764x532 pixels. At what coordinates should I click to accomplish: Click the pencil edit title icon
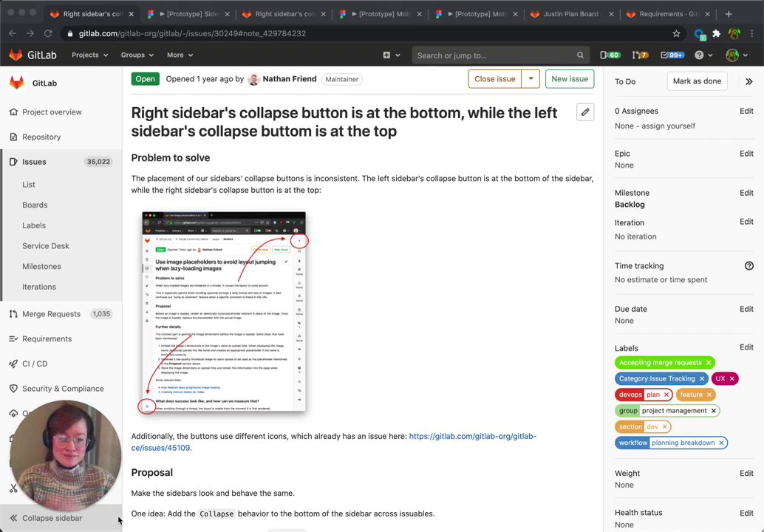pos(585,112)
